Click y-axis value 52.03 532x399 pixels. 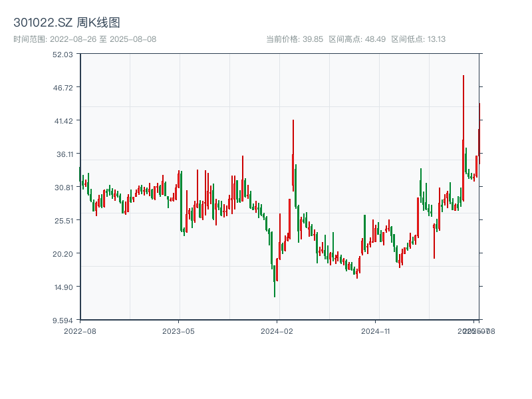[63, 55]
